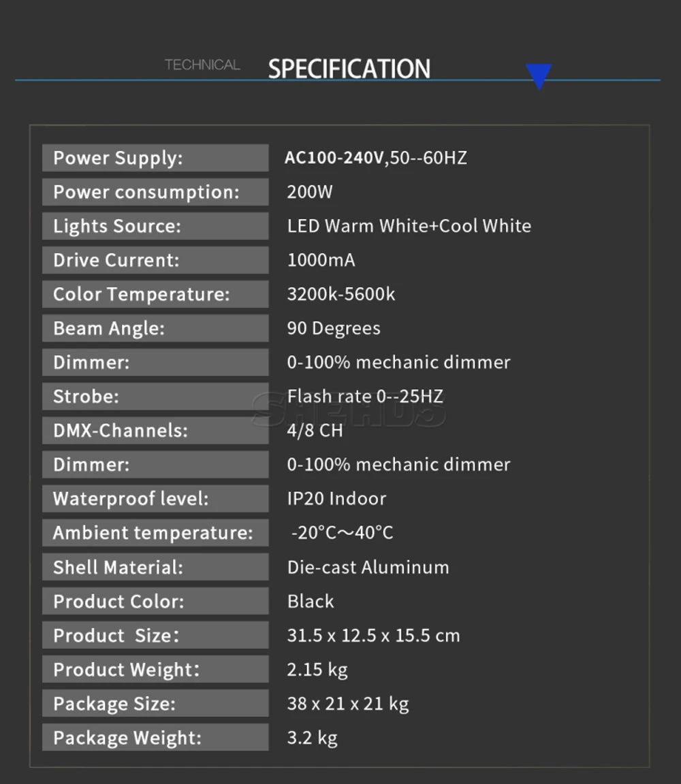681x784 pixels.
Task: Click the SPECIFICATION heading
Action: click(349, 69)
